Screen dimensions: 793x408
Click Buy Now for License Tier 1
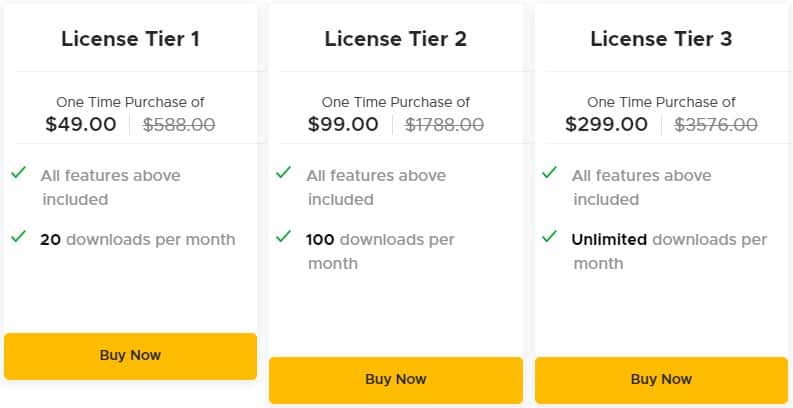click(x=130, y=356)
